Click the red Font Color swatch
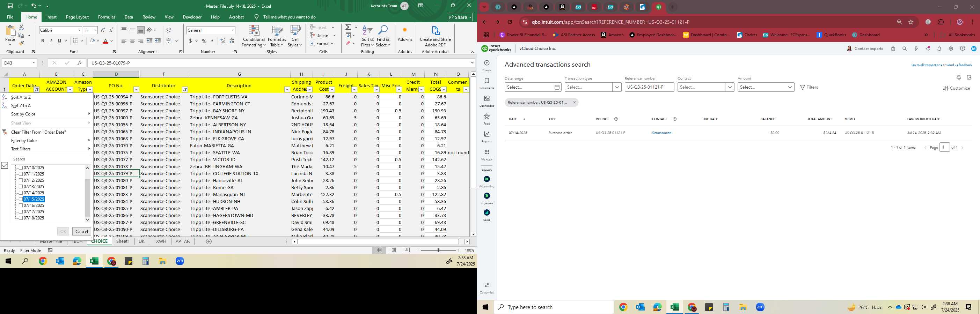Viewport: 980px width, 314px height. 106,41
